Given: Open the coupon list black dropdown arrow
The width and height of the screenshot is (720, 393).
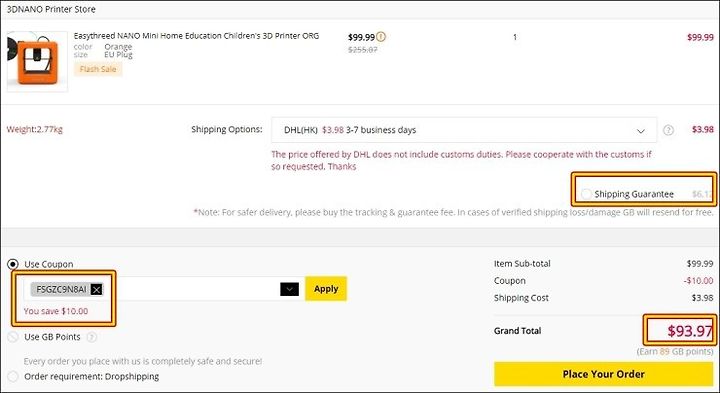Looking at the screenshot, I should tap(289, 289).
